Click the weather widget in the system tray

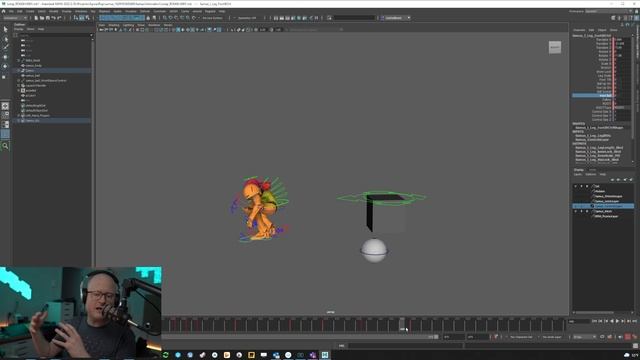631,355
